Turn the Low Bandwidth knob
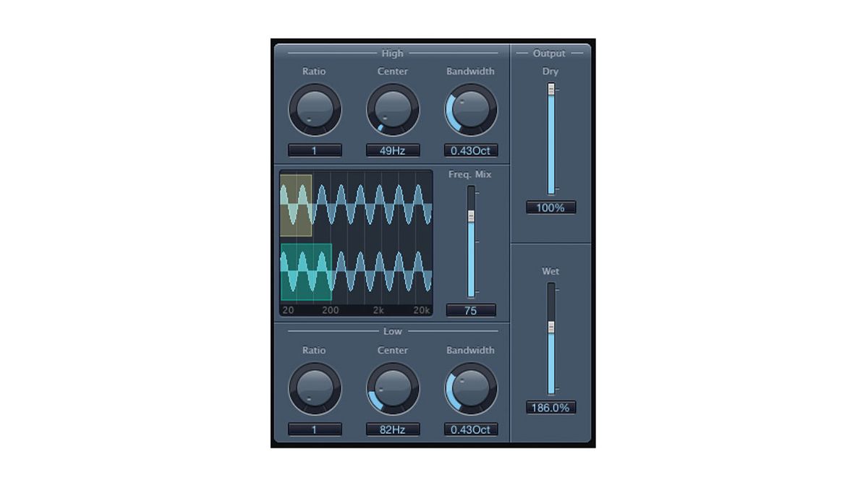The width and height of the screenshot is (868, 488). (471, 389)
